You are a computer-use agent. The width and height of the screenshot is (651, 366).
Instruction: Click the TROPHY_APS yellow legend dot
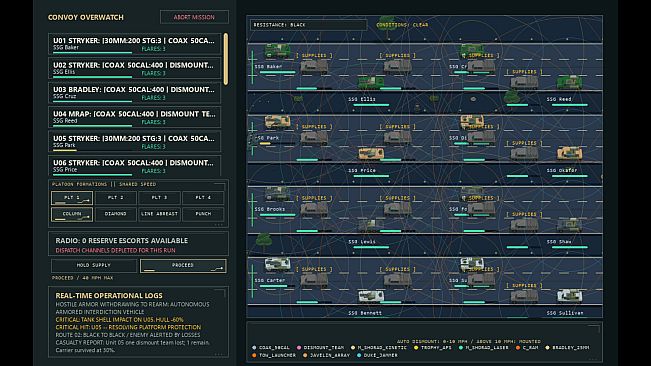(416, 348)
